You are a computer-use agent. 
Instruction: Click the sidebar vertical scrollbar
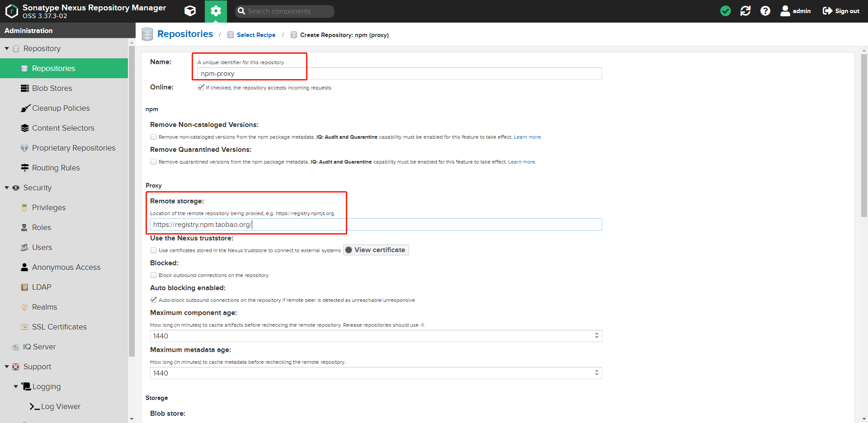coord(132,201)
